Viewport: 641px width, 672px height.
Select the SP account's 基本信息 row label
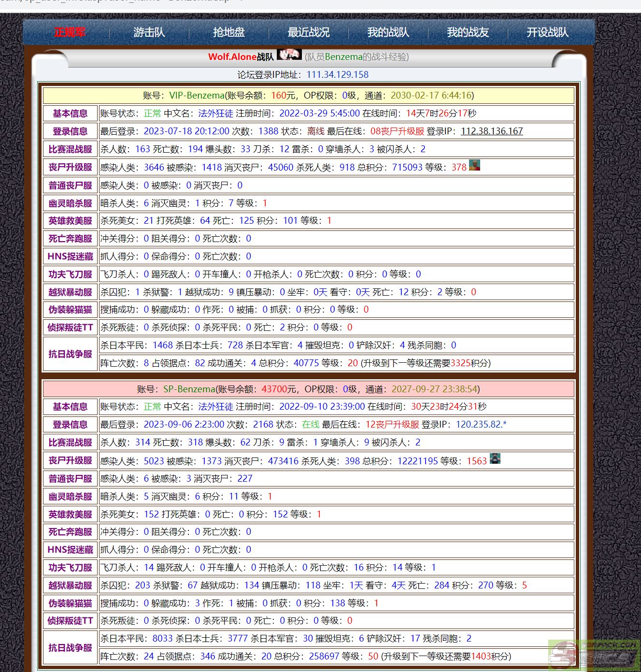pyautogui.click(x=70, y=406)
